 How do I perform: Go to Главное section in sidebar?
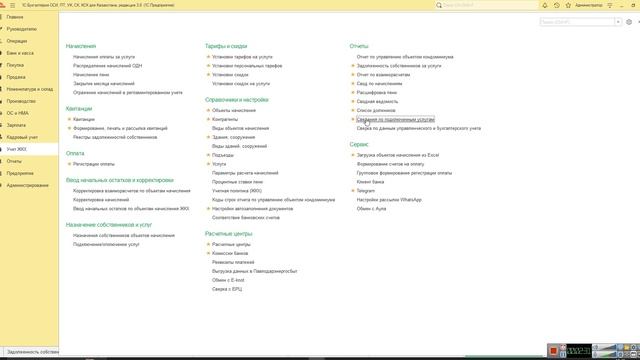(15, 17)
